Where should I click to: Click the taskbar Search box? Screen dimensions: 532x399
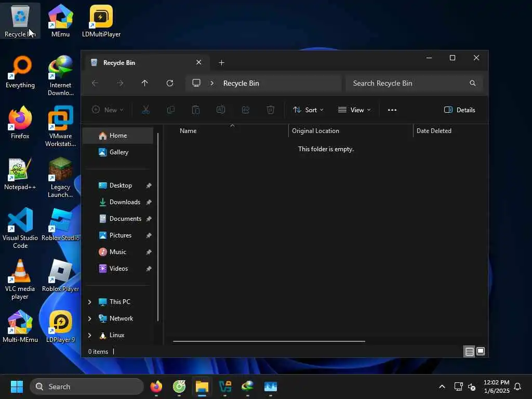click(x=87, y=387)
